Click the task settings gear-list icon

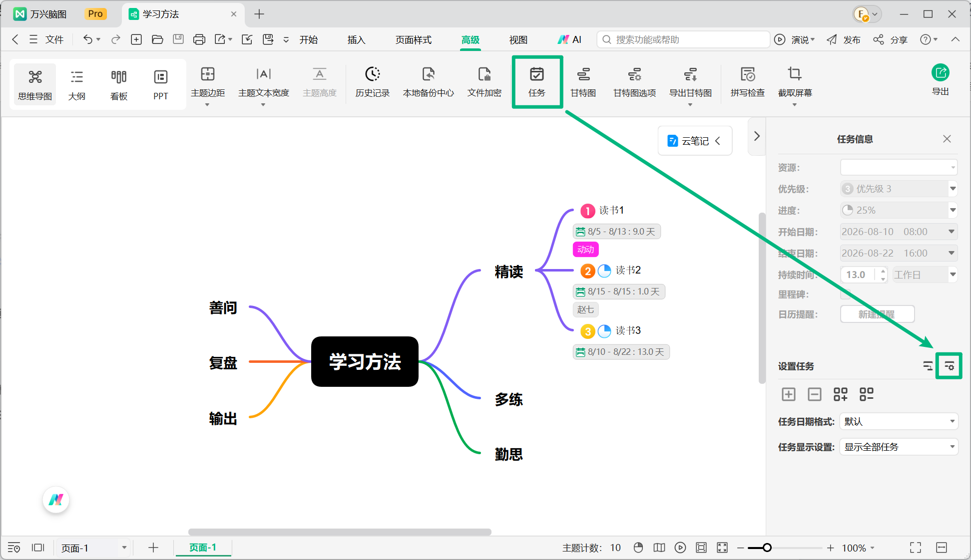tap(949, 366)
